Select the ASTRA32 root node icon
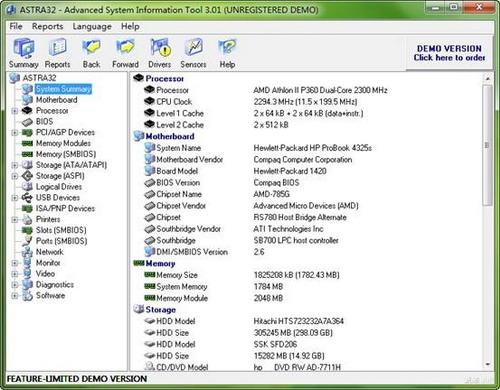500x390 pixels. (15, 78)
